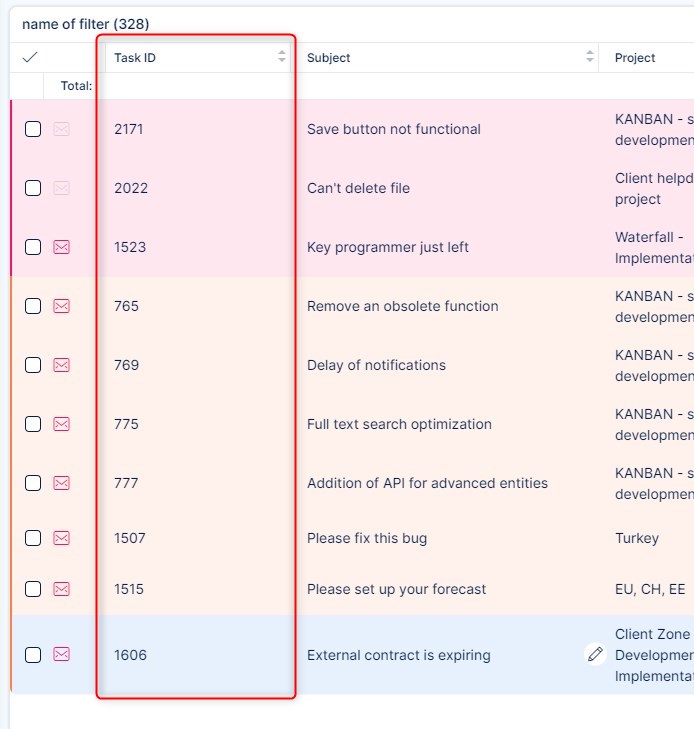Click the Project column header
This screenshot has width=694, height=729.
click(635, 58)
